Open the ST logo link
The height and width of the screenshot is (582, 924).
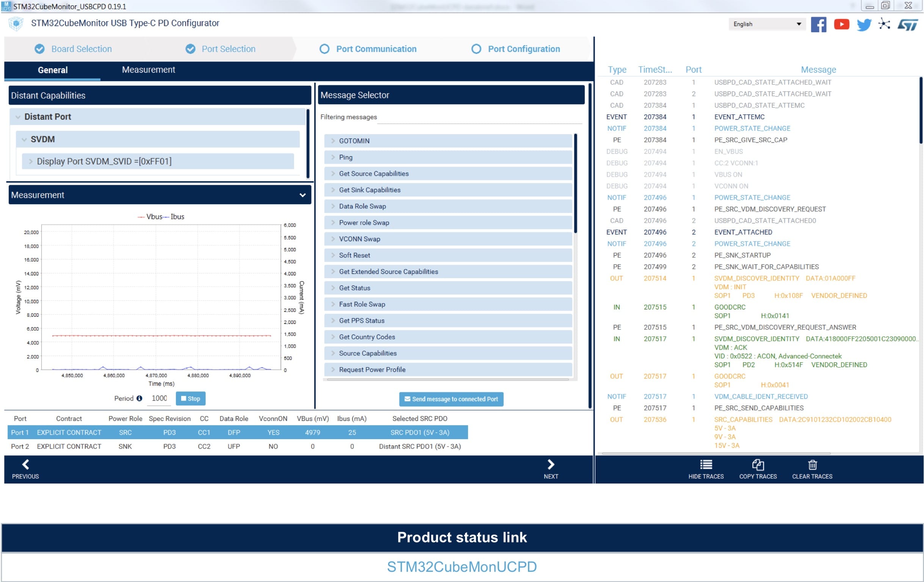907,25
